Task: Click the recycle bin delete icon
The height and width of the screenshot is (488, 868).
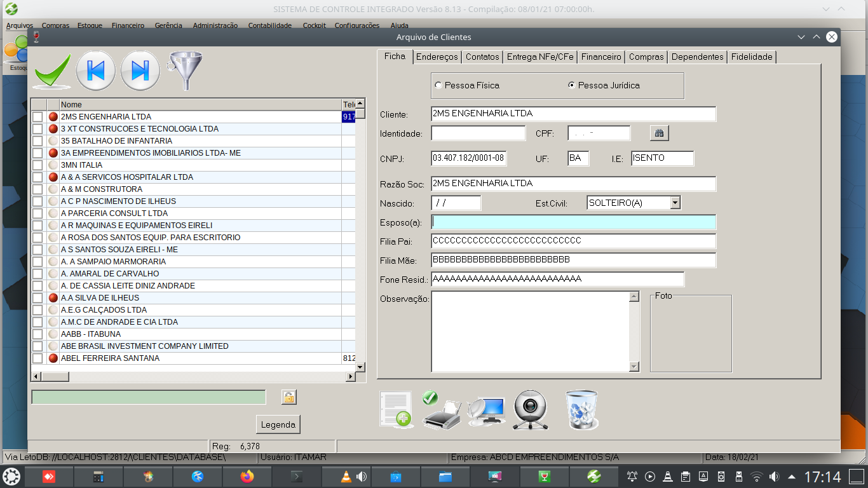Action: click(581, 410)
